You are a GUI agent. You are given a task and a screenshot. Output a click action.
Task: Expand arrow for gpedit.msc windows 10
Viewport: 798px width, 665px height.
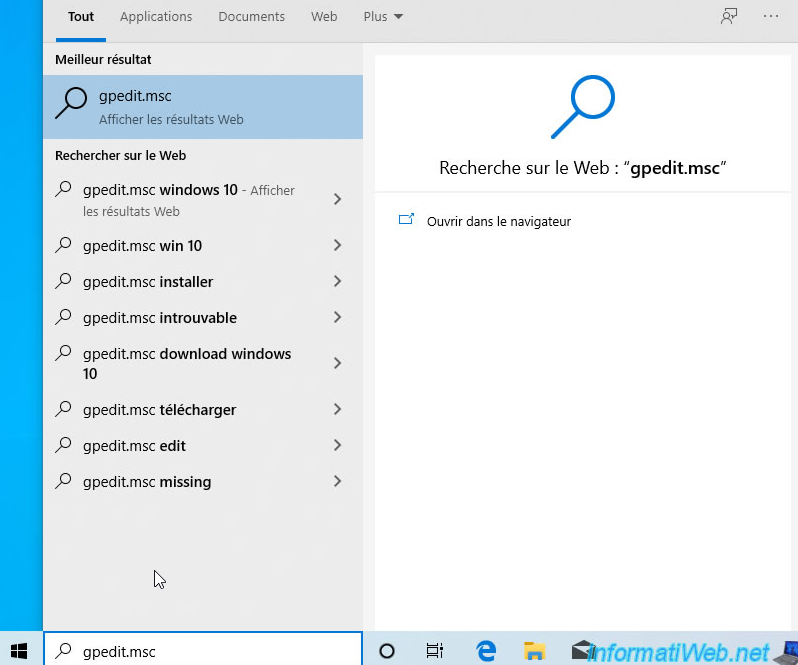coord(337,200)
